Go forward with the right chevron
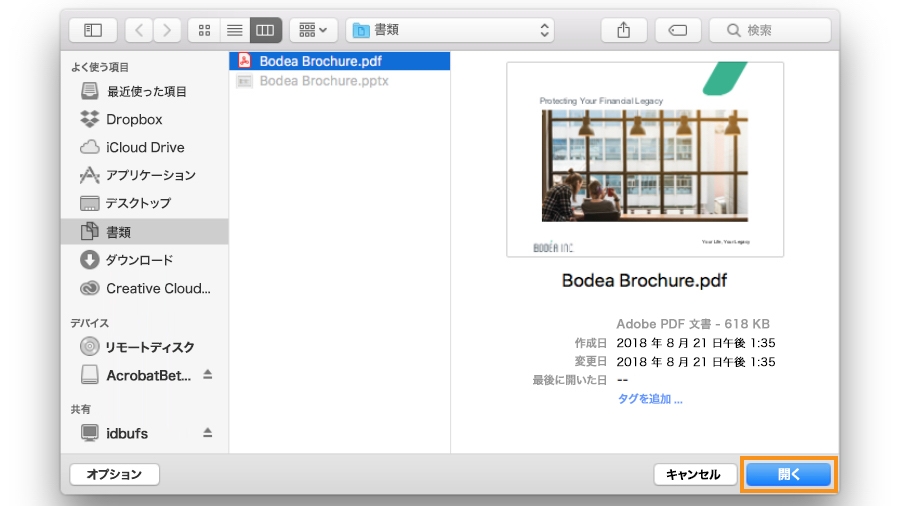The height and width of the screenshot is (506, 900). [x=166, y=30]
